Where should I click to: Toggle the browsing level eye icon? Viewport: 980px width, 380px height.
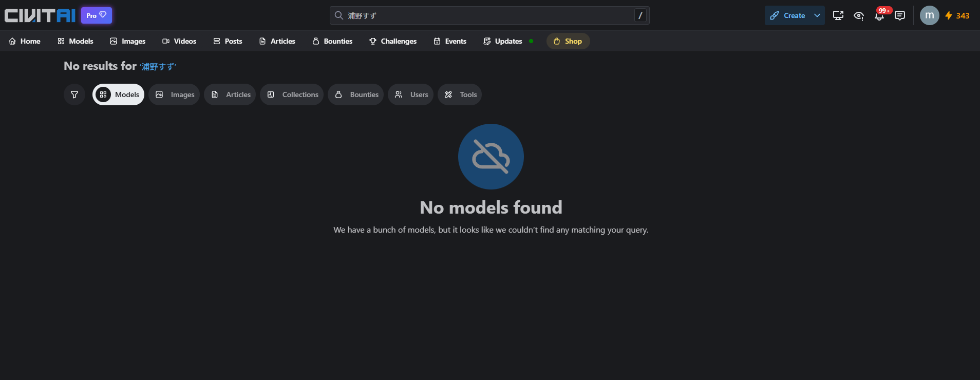pos(859,15)
